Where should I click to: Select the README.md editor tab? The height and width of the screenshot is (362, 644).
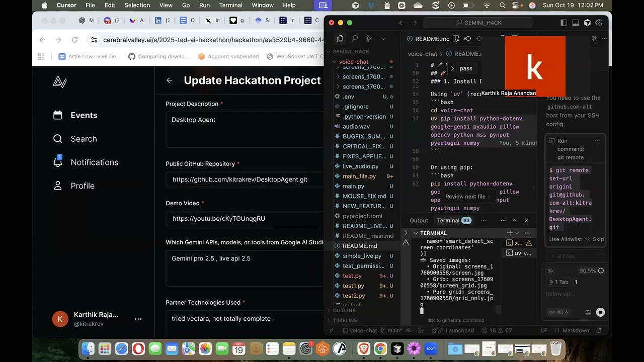point(428,39)
